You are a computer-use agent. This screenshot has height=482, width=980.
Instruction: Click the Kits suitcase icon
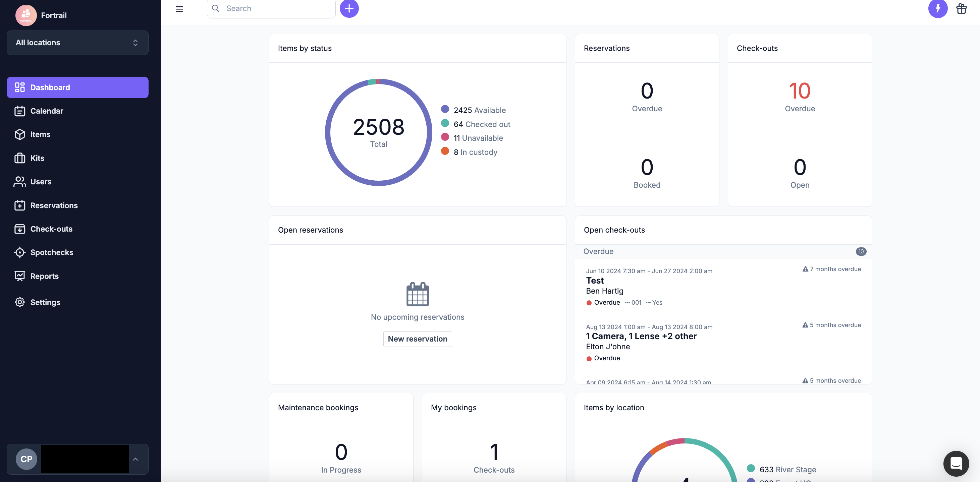[x=20, y=158]
